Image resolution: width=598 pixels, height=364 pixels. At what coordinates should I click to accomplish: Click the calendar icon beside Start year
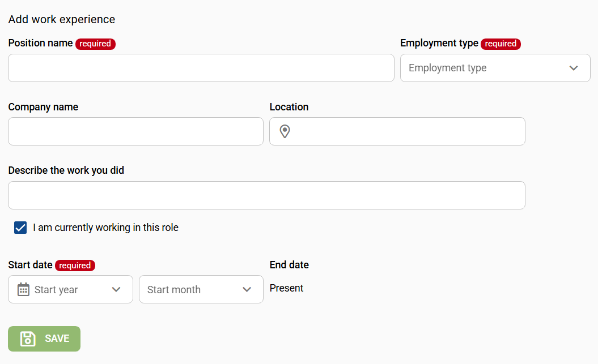23,289
